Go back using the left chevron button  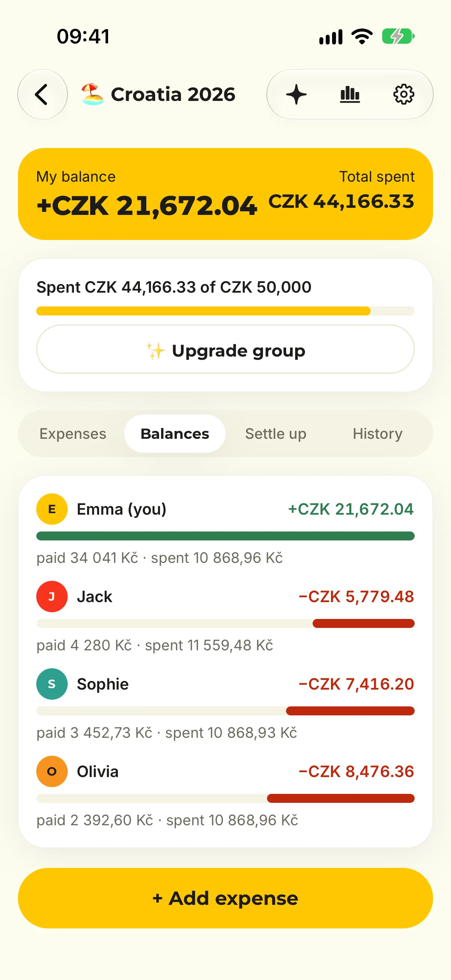[42, 94]
